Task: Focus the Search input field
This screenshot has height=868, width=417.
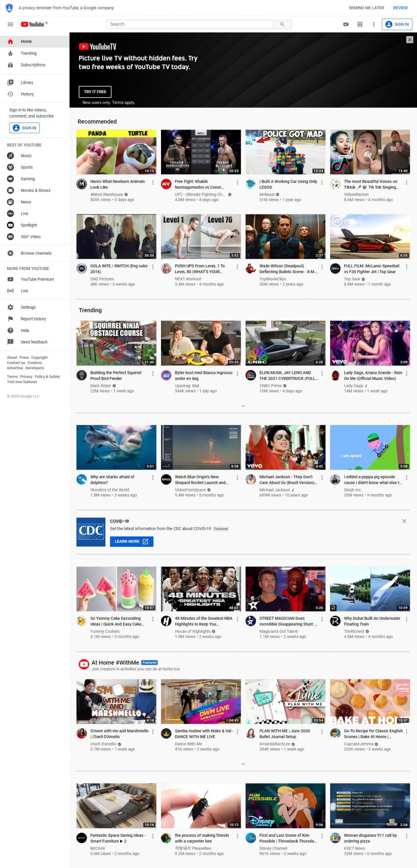Action: click(190, 24)
